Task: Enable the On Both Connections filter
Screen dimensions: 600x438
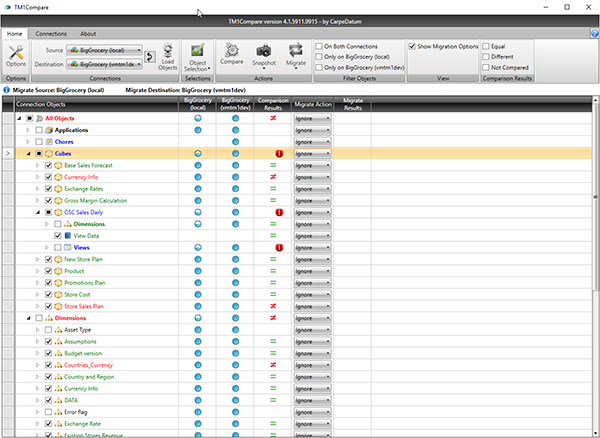Action: coord(319,46)
